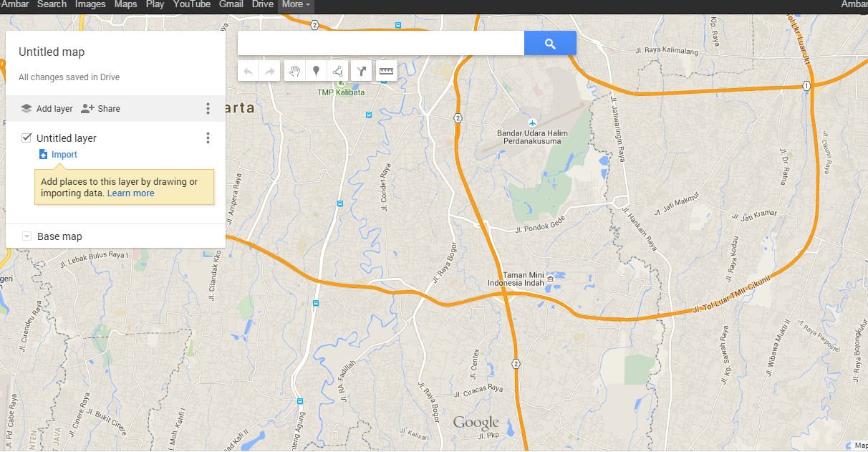Image resolution: width=868 pixels, height=452 pixels.
Task: Open the Learn more link
Action: (131, 193)
